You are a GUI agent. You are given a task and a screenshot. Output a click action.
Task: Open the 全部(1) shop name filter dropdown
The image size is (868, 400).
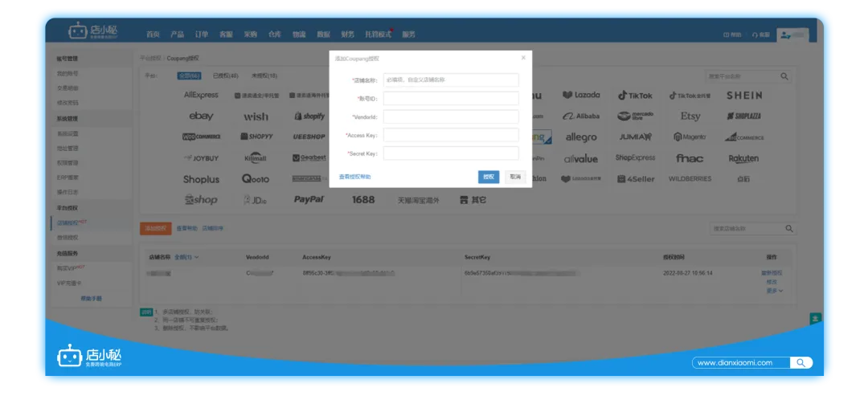click(186, 257)
